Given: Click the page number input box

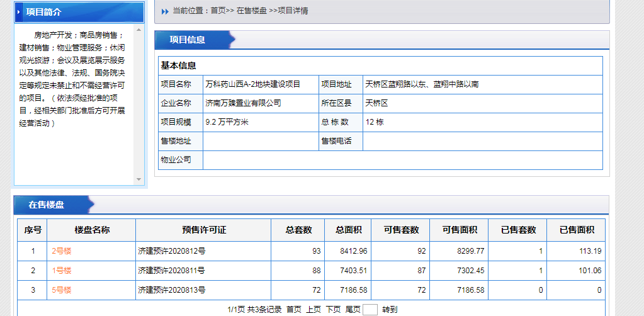Looking at the screenshot, I should (370, 310).
